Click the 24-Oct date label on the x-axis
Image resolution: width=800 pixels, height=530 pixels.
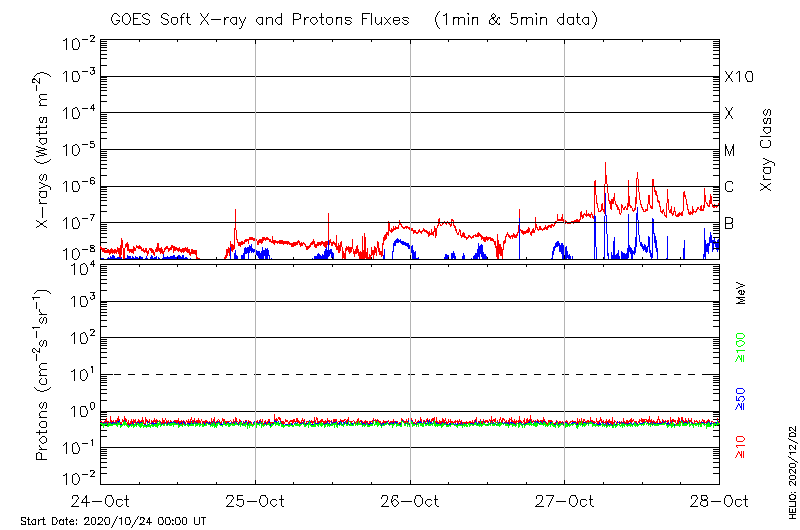[x=101, y=500]
